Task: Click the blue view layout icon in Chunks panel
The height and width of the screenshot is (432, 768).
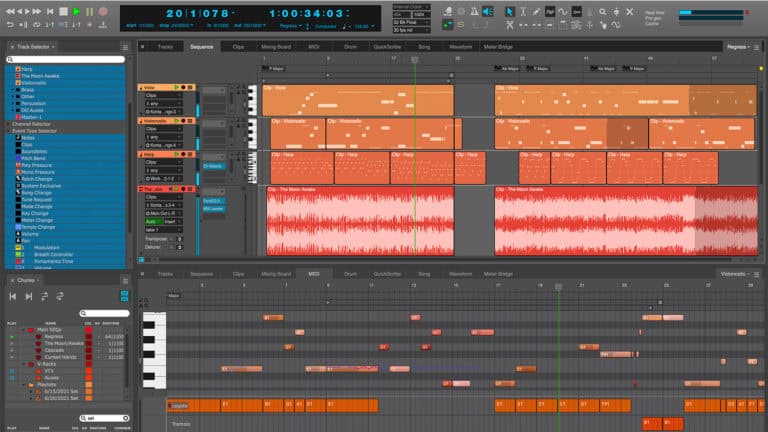Action: point(124,296)
